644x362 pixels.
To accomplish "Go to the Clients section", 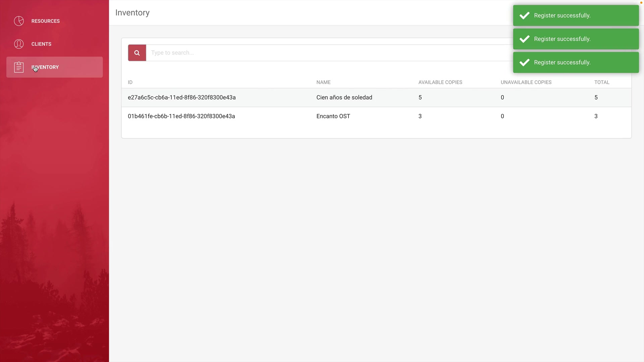I will tap(41, 44).
